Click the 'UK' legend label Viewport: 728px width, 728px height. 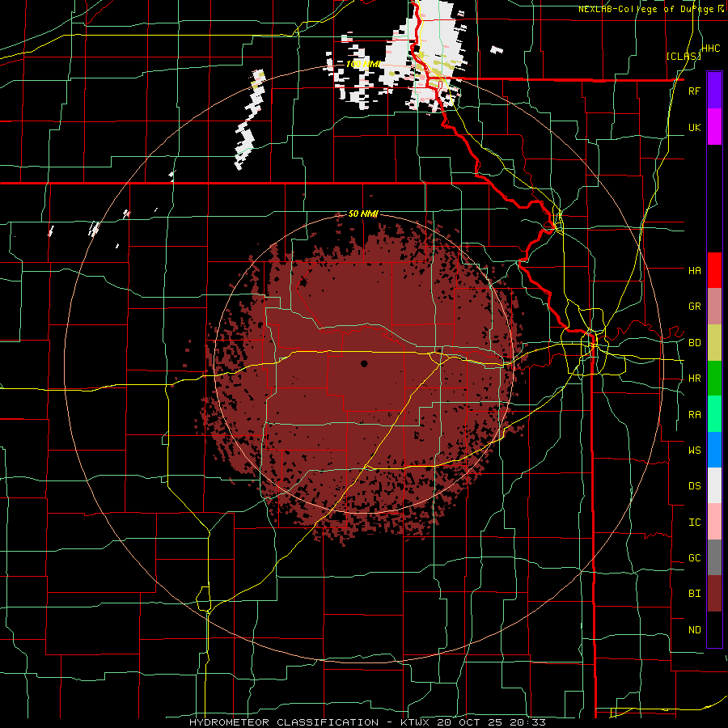click(694, 127)
